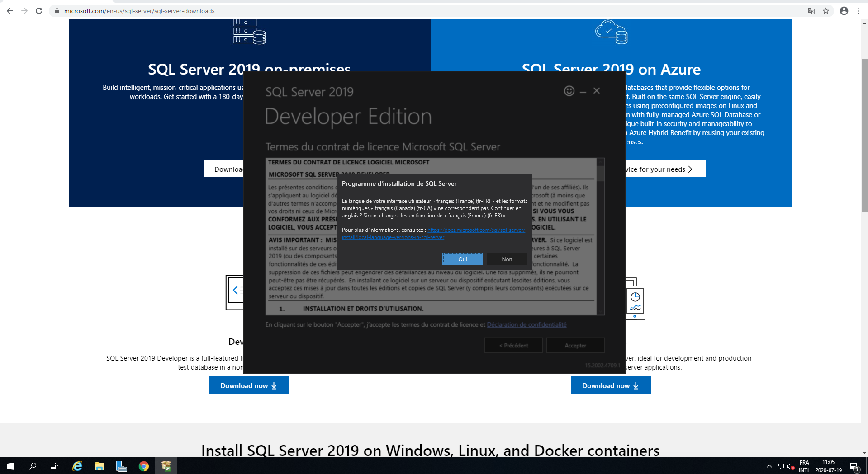Viewport: 868px width, 474px height.
Task: Click the browser back arrow
Action: pos(10,11)
